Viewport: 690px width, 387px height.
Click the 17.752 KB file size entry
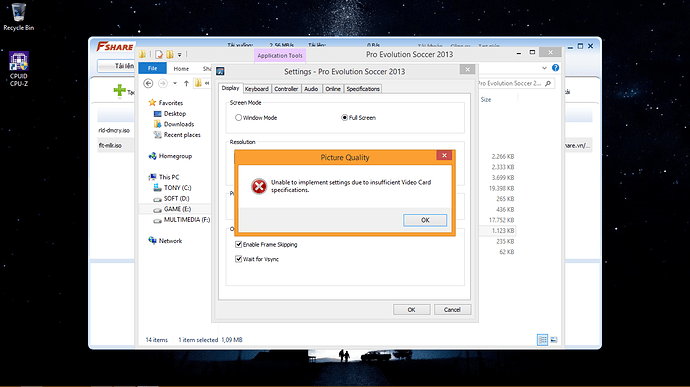coord(501,220)
